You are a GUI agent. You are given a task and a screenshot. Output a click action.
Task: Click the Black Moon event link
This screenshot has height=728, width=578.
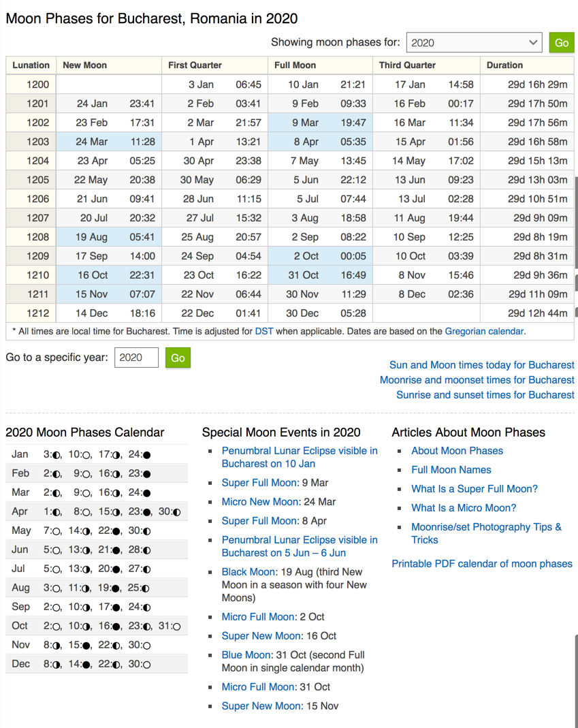pyautogui.click(x=248, y=572)
